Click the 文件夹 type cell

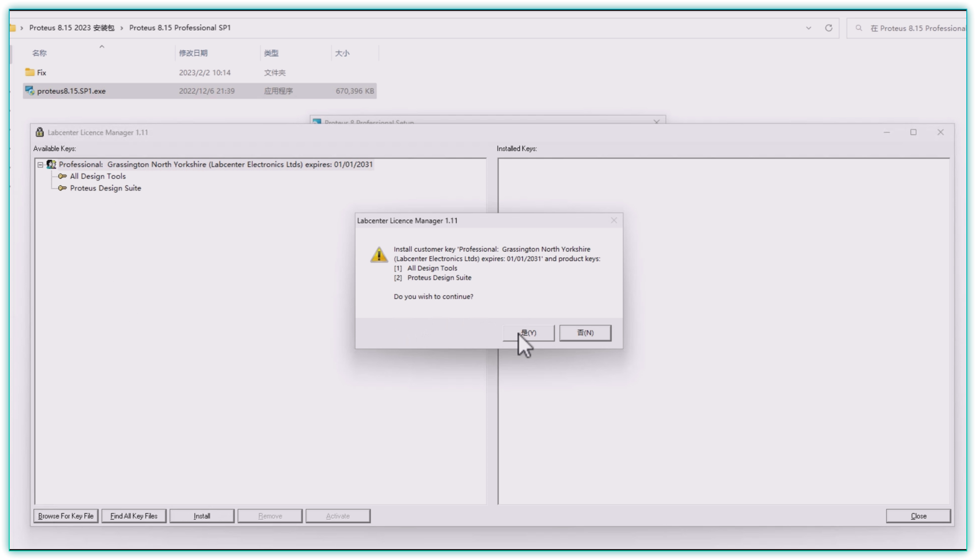coord(275,73)
